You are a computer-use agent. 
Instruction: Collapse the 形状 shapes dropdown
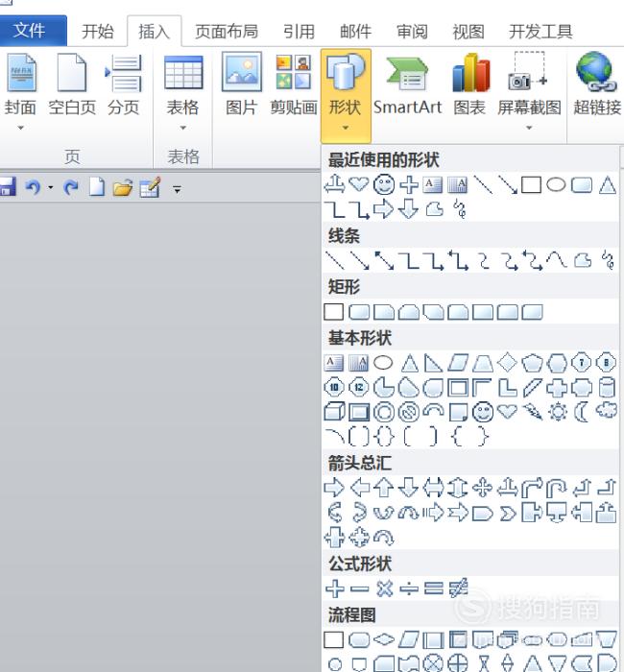pyautogui.click(x=346, y=96)
